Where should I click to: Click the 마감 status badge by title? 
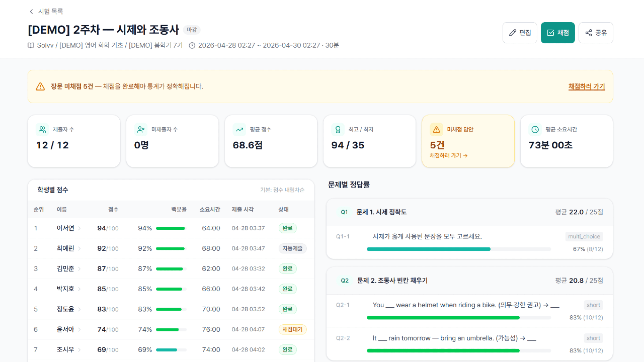[x=192, y=30]
